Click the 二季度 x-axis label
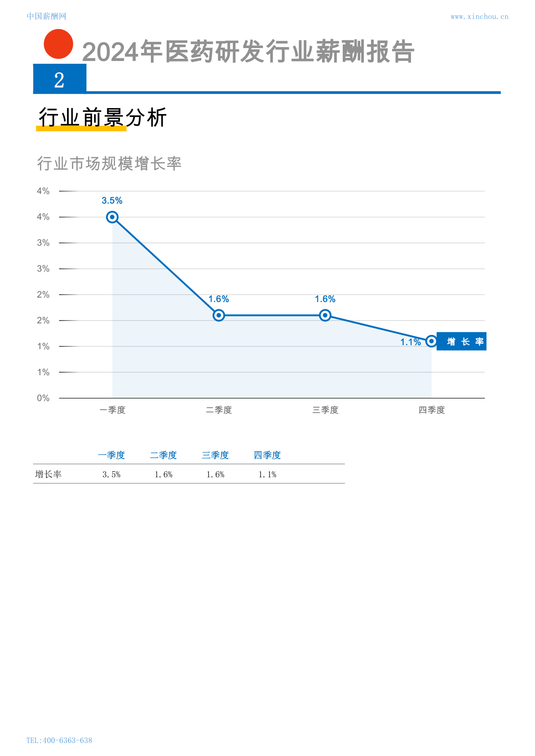This screenshot has height=756, width=535. point(219,410)
